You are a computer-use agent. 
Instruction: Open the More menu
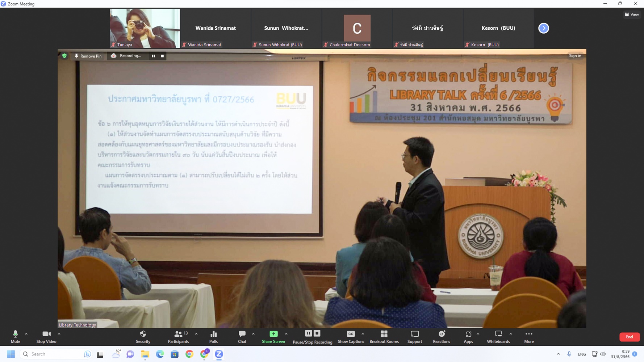528,336
